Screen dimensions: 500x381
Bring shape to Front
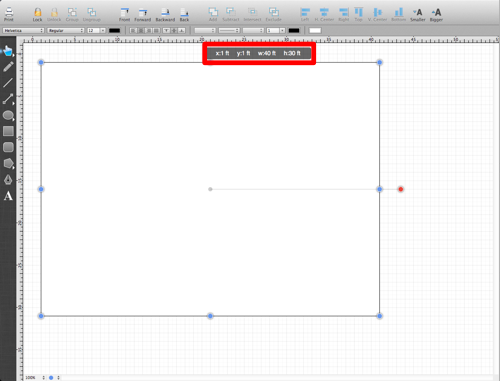point(125,14)
